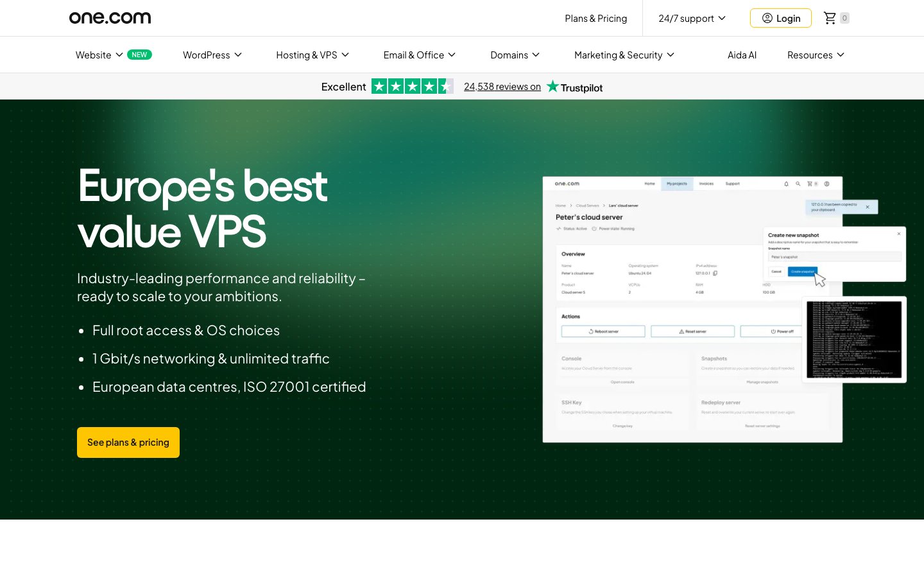Click the terminal console screenshot thumbnail
This screenshot has width=924, height=578.
click(854, 340)
